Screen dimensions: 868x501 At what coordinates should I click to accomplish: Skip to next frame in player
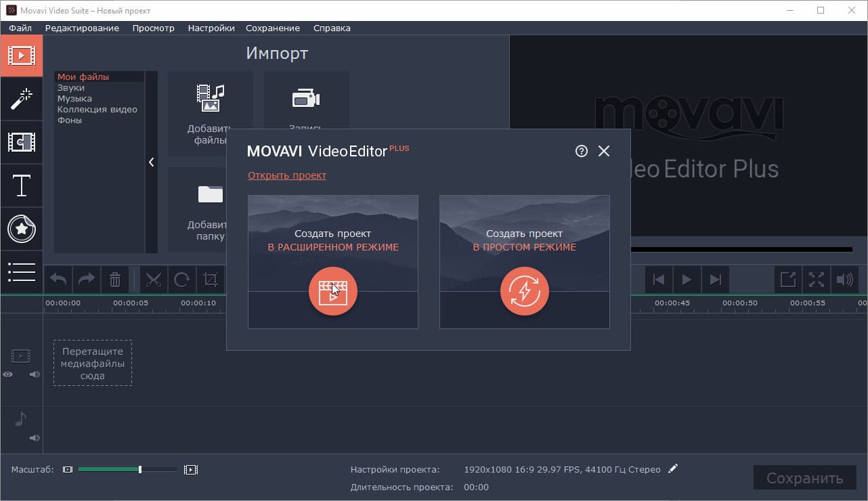(715, 280)
